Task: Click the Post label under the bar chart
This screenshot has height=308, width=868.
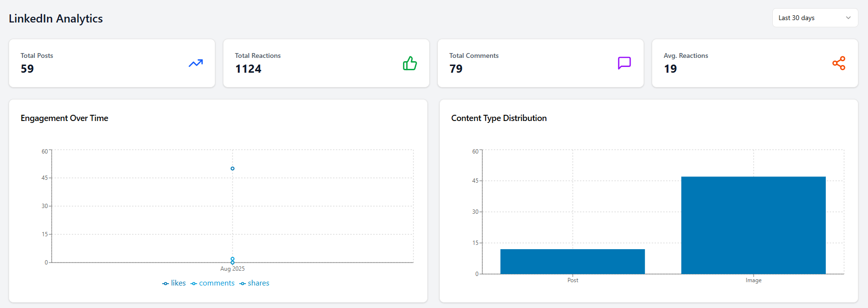Action: 572,280
